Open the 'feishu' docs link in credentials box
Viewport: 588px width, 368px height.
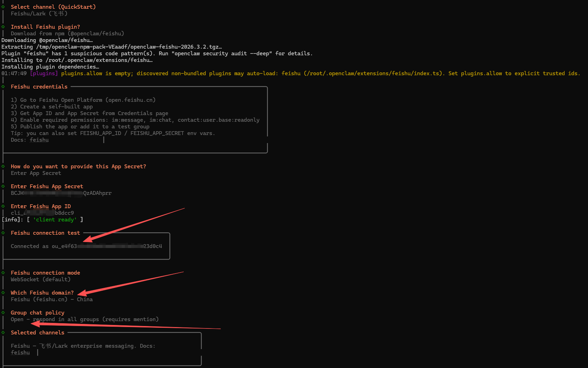(39, 140)
